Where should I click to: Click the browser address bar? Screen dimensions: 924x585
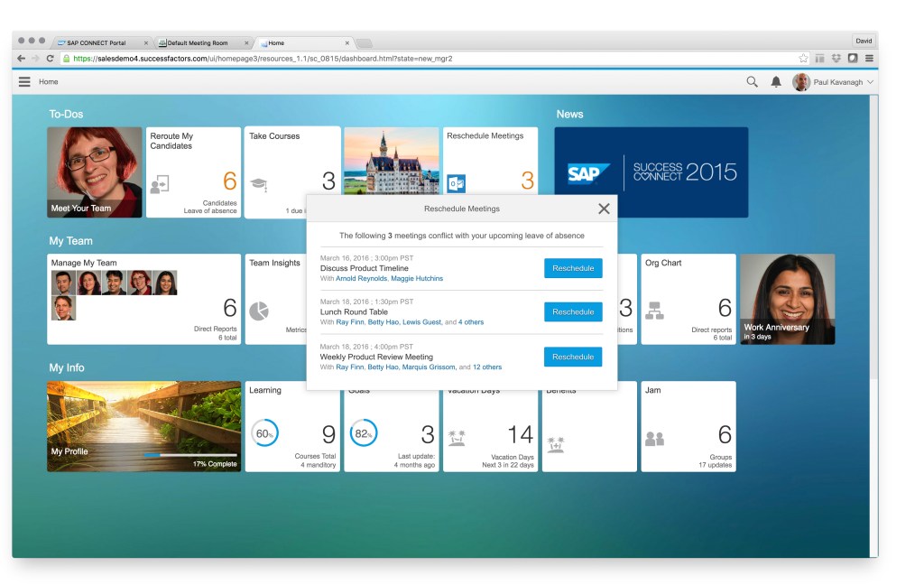click(406, 59)
